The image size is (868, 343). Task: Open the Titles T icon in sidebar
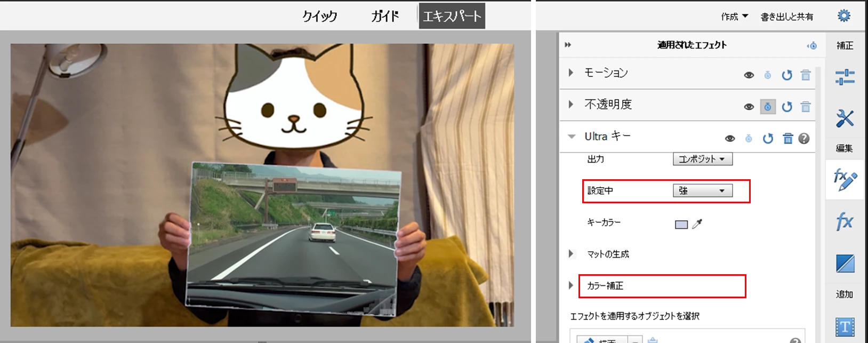click(845, 327)
